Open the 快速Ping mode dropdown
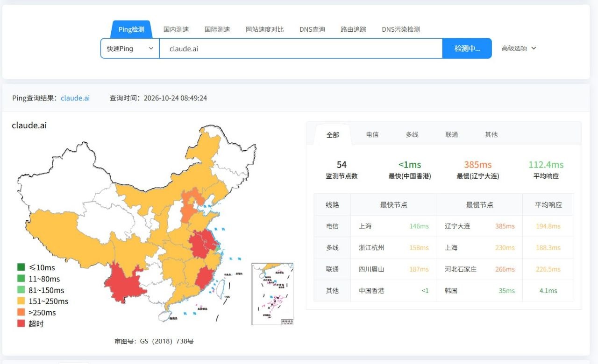The image size is (598, 364). coord(130,49)
